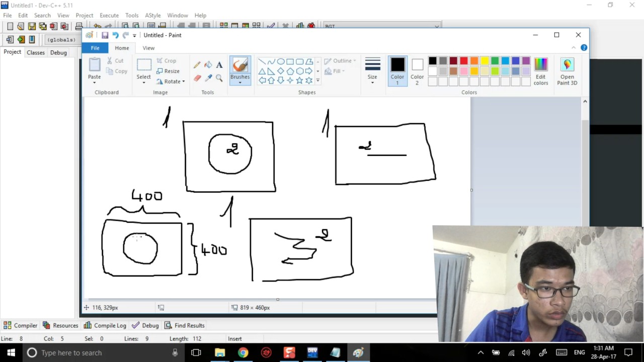
Task: Click the Task View taskbar icon
Action: [196, 352]
